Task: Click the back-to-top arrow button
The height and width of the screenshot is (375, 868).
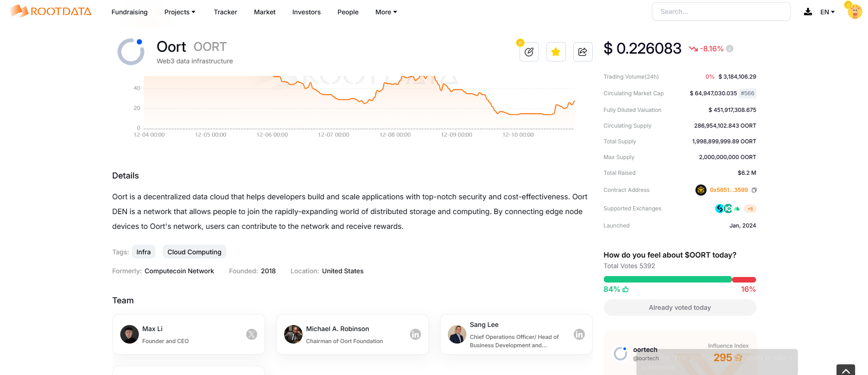Action: pos(846,370)
